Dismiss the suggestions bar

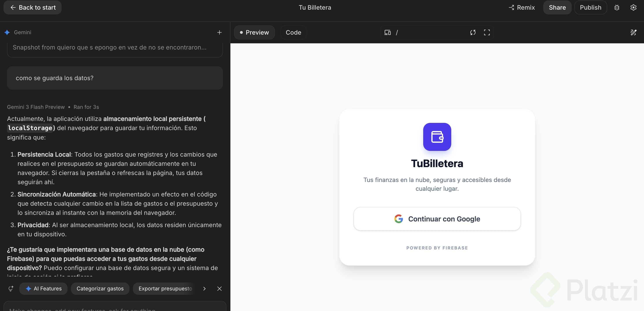[x=219, y=288]
